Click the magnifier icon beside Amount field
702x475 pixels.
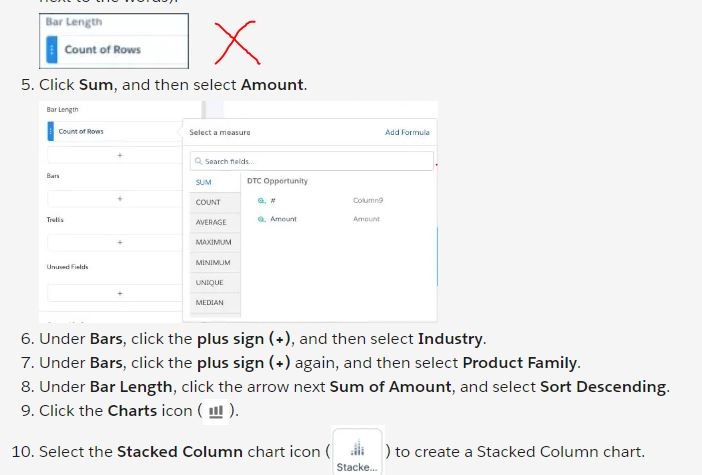tap(261, 219)
